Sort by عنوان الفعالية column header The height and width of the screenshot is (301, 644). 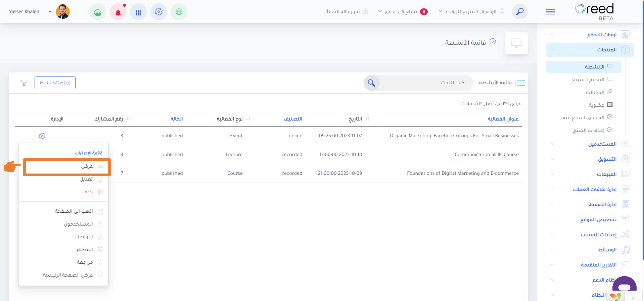(x=503, y=119)
